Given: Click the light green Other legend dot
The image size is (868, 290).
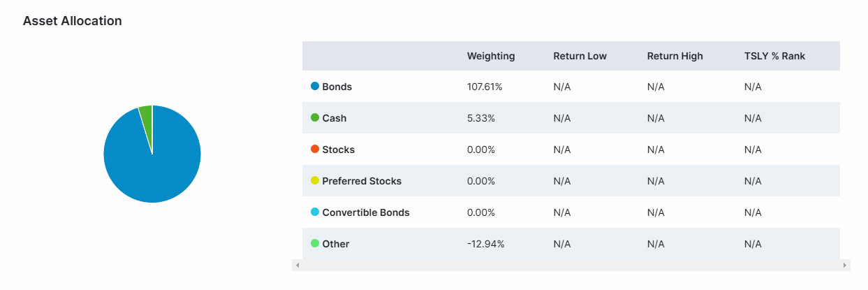Looking at the screenshot, I should point(315,244).
